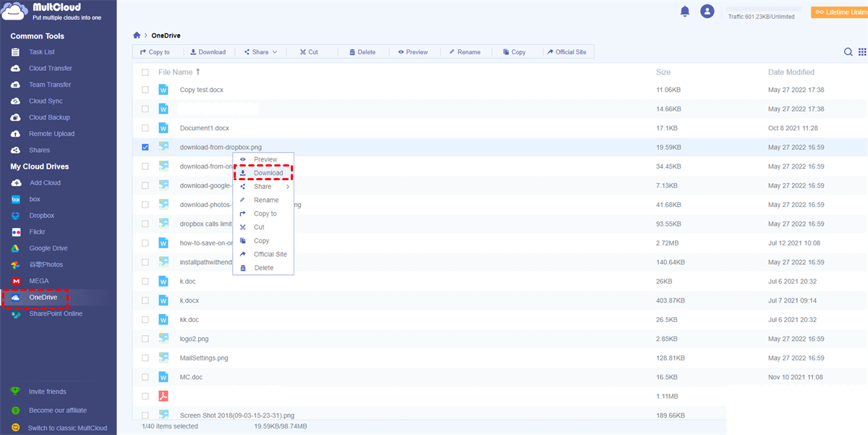Click Copy in toolbar
This screenshot has width=868, height=435.
pyautogui.click(x=514, y=52)
